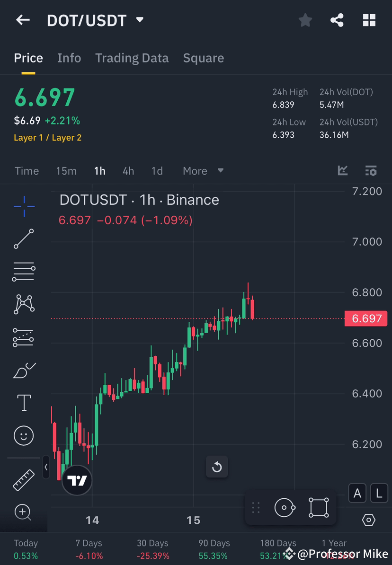Select the 4h timeframe
Image resolution: width=392 pixels, height=565 pixels.
point(128,171)
